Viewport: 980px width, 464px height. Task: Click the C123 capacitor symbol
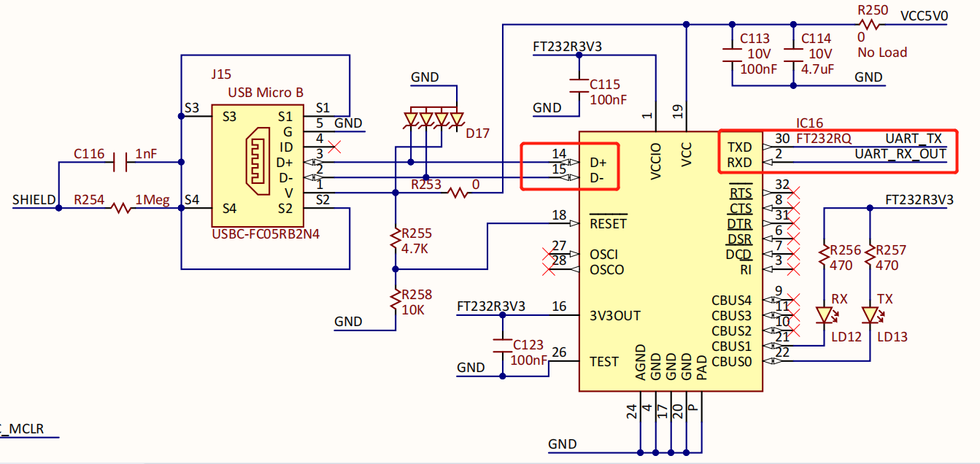click(x=501, y=346)
